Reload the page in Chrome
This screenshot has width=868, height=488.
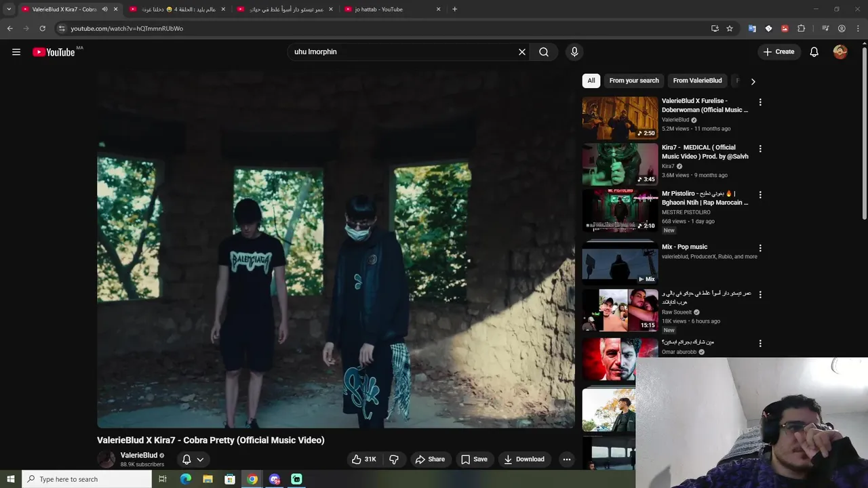coord(42,28)
